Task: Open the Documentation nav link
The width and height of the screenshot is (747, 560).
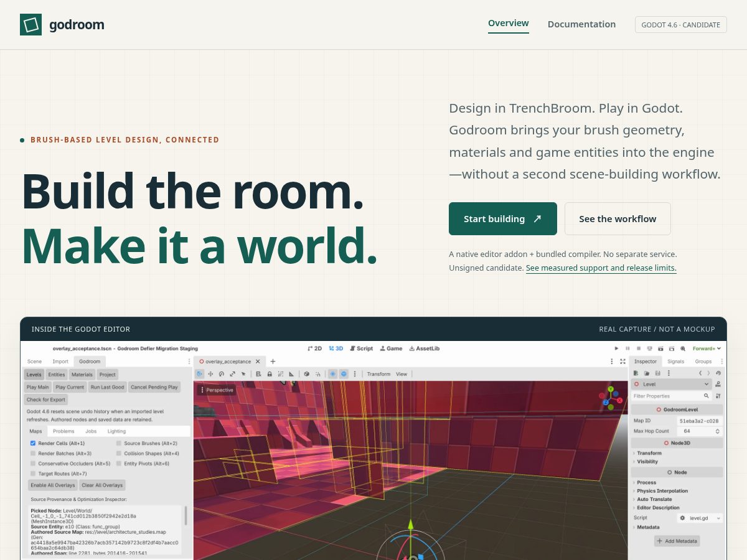Action: click(x=581, y=24)
